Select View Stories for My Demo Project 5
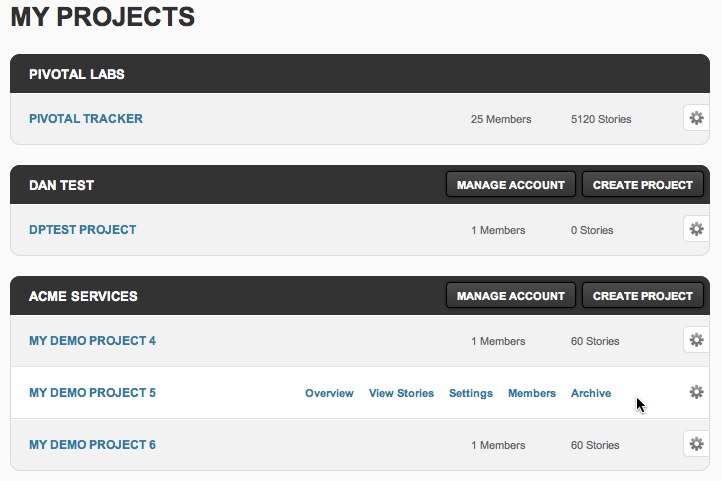Image resolution: width=722 pixels, height=481 pixels. coord(401,393)
